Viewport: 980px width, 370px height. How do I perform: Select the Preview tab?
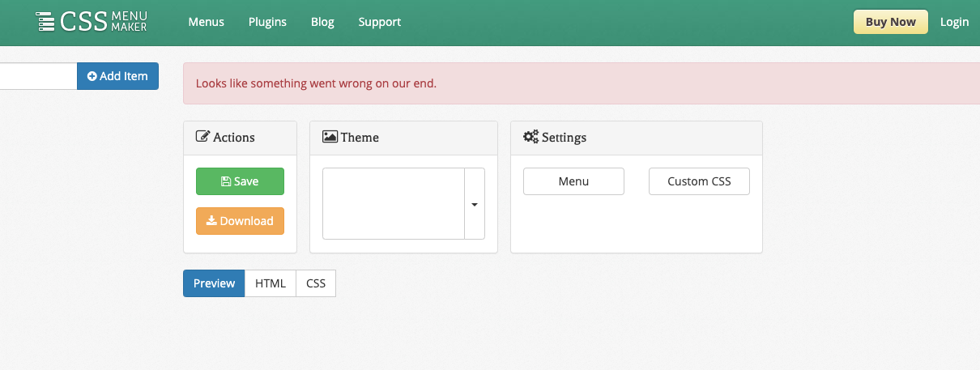coord(214,283)
